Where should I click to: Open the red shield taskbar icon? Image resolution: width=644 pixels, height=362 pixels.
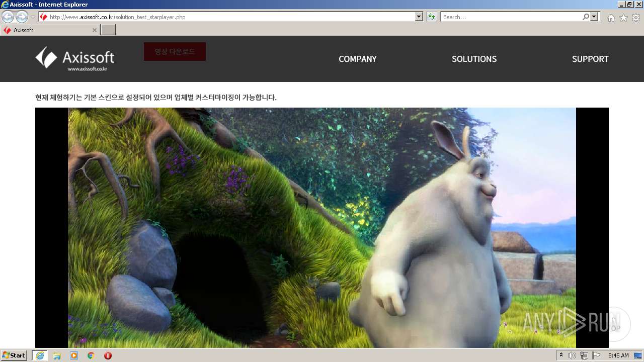coord(108,355)
